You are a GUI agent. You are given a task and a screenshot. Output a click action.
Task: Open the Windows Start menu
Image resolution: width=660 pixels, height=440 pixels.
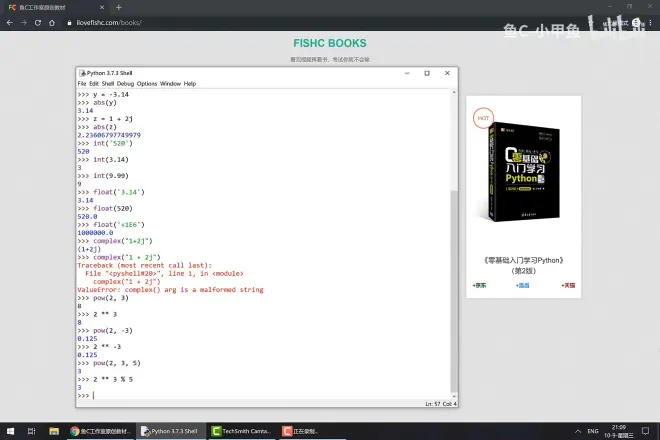[8, 431]
